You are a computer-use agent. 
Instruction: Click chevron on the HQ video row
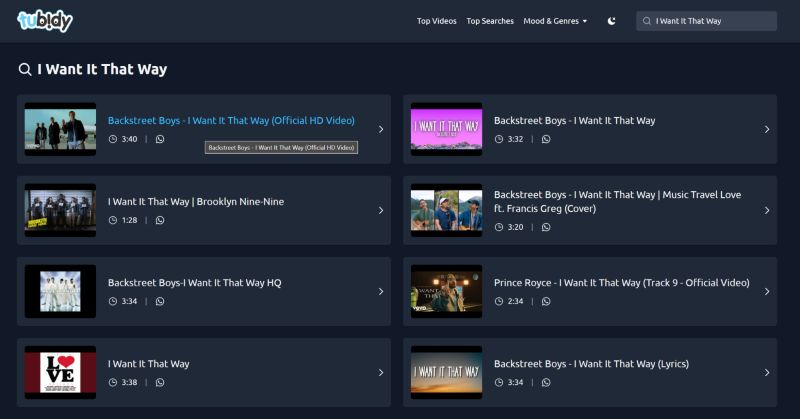381,291
